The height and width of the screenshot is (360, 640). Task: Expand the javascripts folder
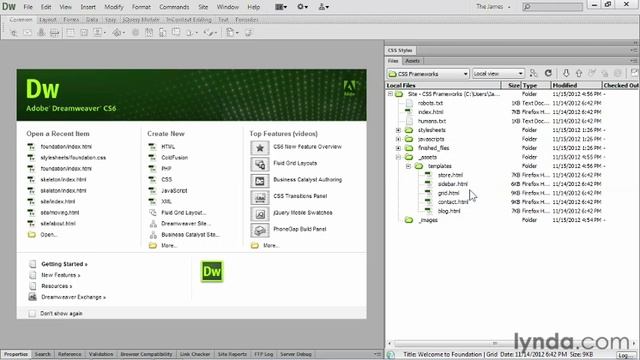pyautogui.click(x=398, y=139)
